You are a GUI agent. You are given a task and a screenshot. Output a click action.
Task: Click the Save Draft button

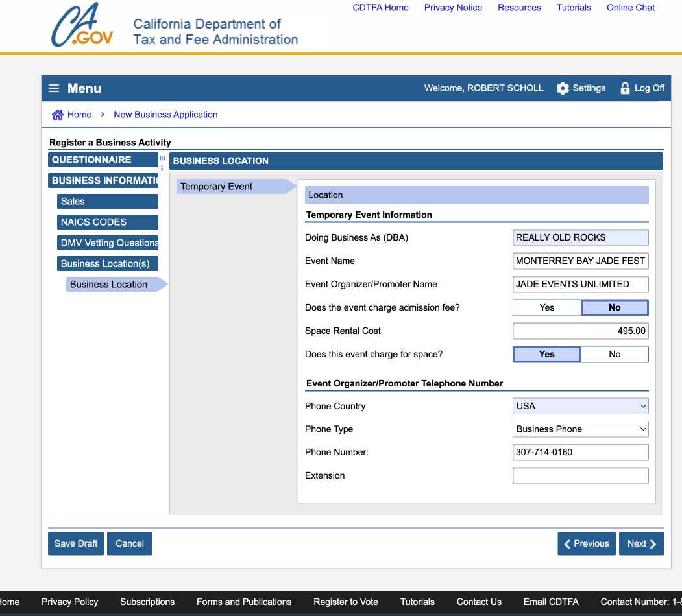click(x=76, y=543)
